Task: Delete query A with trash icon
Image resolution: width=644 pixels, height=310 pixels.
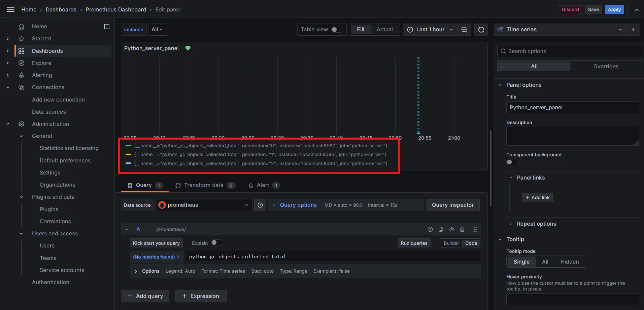Action: pos(462,229)
